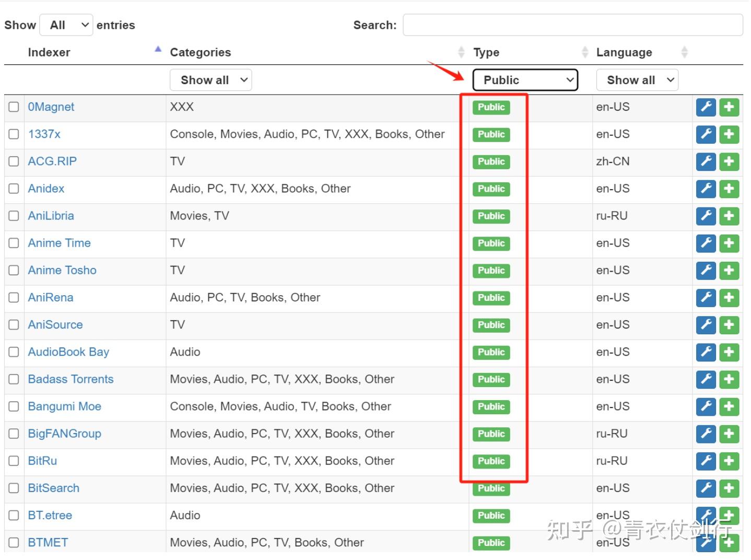Screen dimensions: 751x560
Task: Check the Anime Tosho checkbox
Action: point(14,270)
